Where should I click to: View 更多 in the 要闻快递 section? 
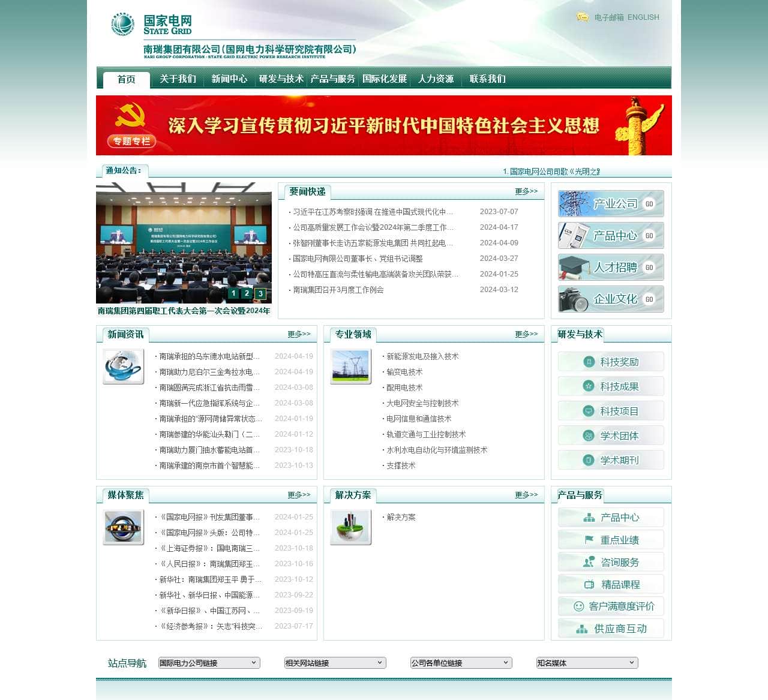(526, 191)
